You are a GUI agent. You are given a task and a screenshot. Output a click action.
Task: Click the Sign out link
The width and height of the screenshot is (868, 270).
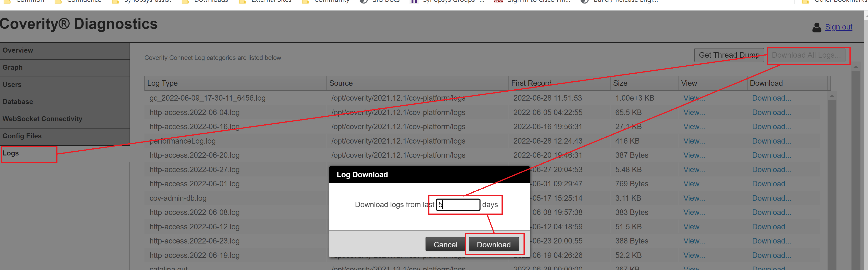pyautogui.click(x=838, y=27)
